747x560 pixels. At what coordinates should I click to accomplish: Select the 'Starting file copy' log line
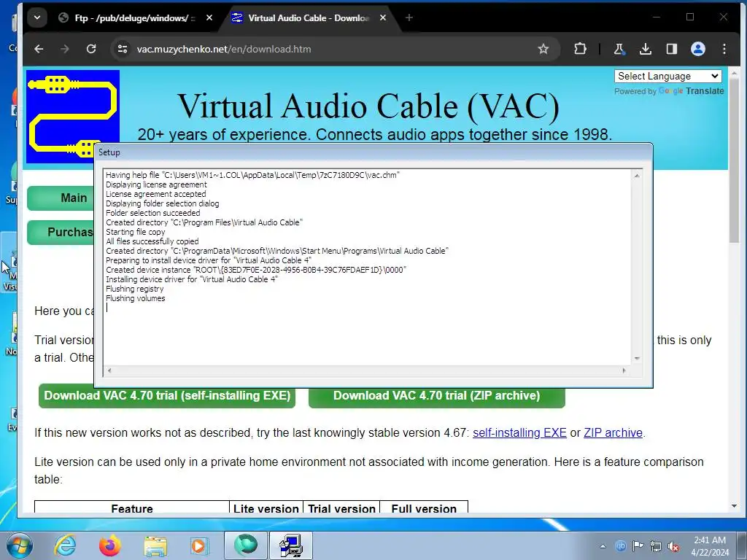[135, 232]
